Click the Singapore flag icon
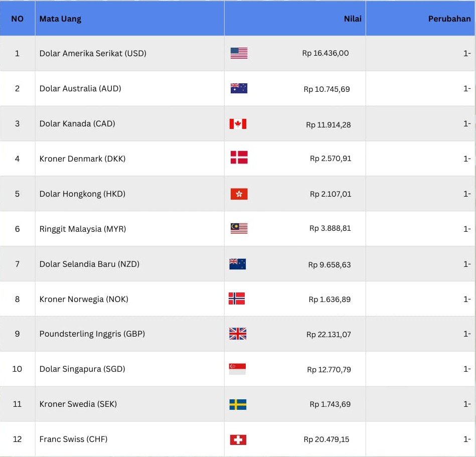 click(237, 369)
